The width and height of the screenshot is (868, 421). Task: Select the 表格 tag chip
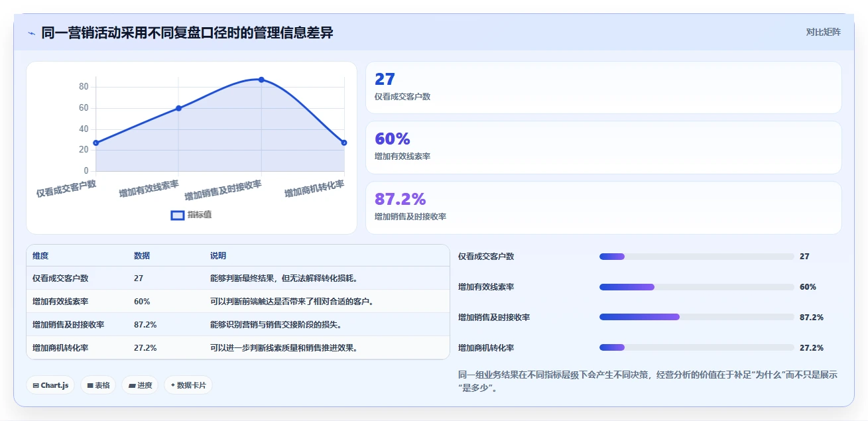click(x=98, y=385)
